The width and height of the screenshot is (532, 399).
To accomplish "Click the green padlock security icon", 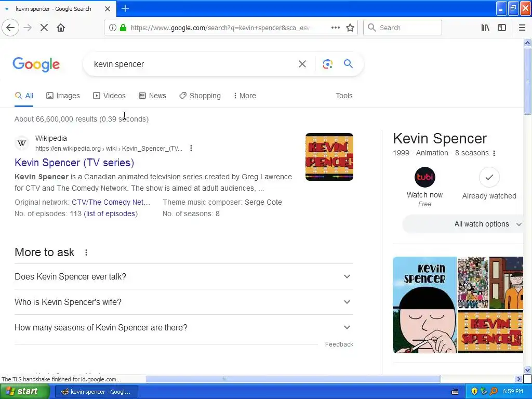I will click(x=123, y=28).
